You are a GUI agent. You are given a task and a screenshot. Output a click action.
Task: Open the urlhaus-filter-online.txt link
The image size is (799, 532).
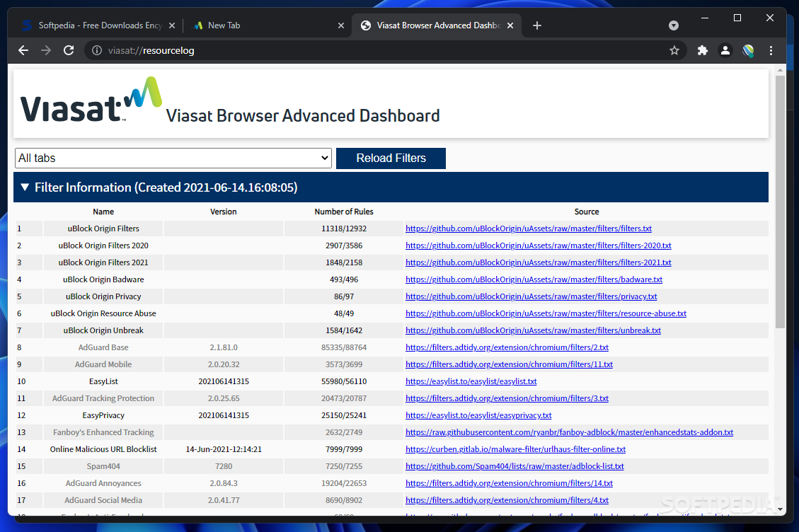516,449
